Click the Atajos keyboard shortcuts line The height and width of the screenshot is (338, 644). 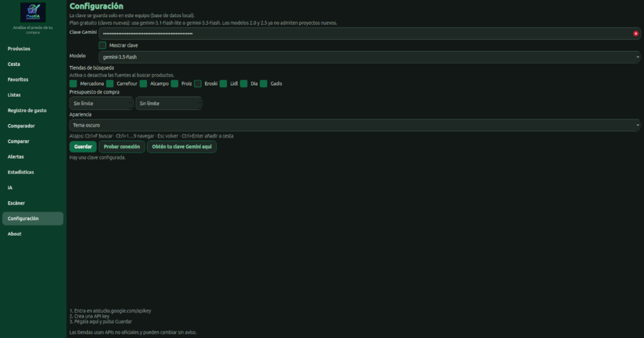(x=151, y=136)
